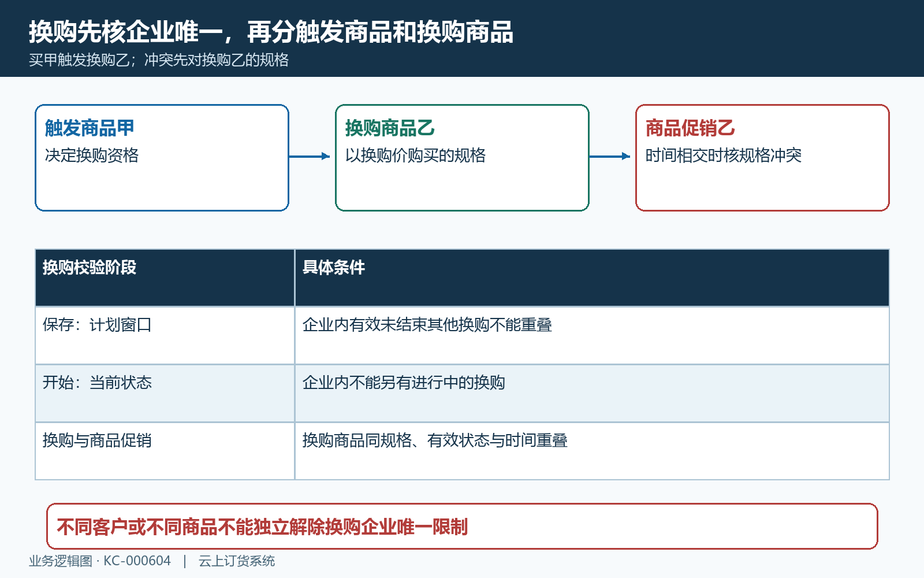Click the footer text 云上订货系统
924x578 pixels.
point(237,561)
